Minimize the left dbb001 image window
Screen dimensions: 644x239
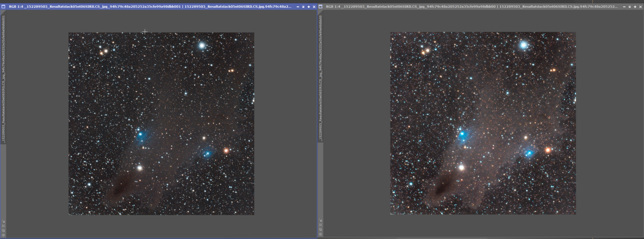[298, 7]
